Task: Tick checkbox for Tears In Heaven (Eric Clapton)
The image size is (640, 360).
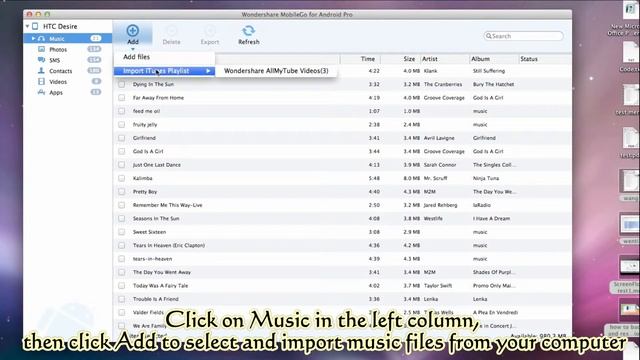Action: click(122, 245)
